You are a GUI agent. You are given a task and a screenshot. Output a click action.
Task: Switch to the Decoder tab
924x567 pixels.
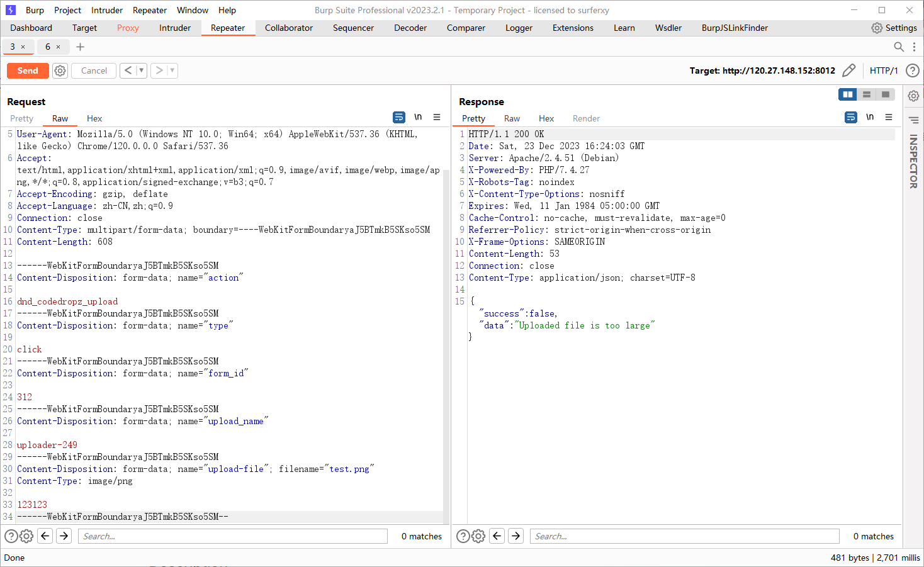[x=410, y=28]
